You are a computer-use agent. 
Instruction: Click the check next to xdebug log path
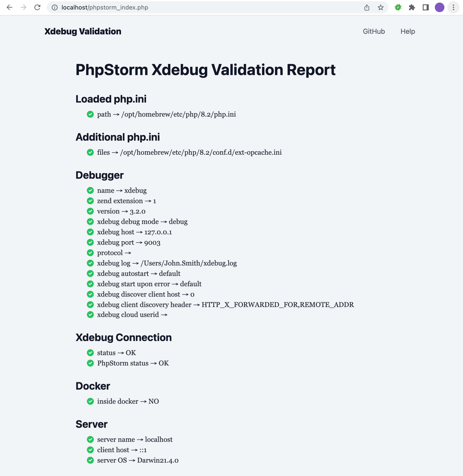pos(91,263)
